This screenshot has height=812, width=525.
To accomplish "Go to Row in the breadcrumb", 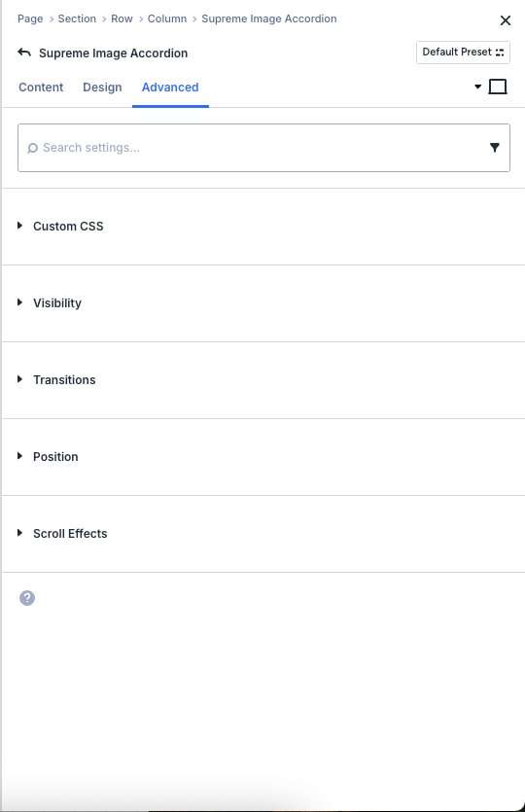I will pyautogui.click(x=122, y=18).
